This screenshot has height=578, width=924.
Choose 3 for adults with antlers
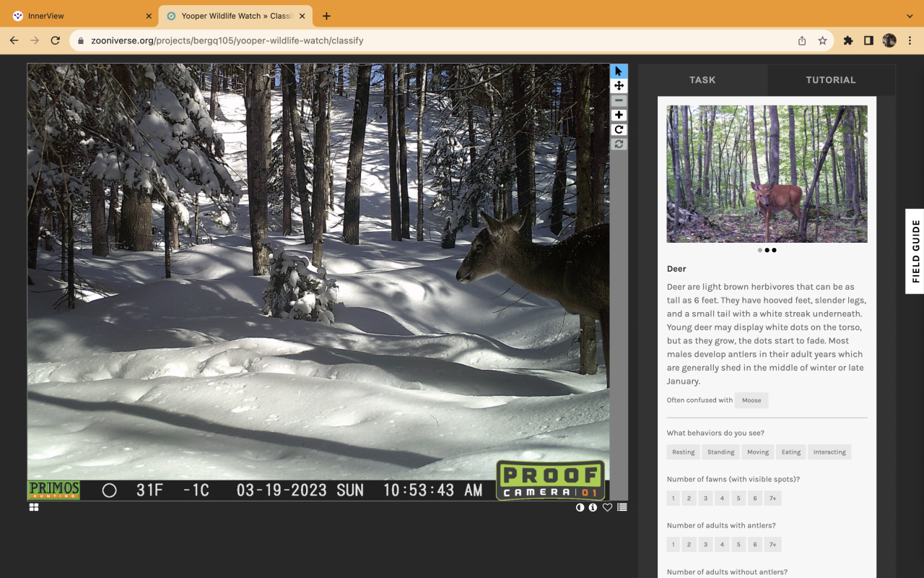click(x=706, y=545)
